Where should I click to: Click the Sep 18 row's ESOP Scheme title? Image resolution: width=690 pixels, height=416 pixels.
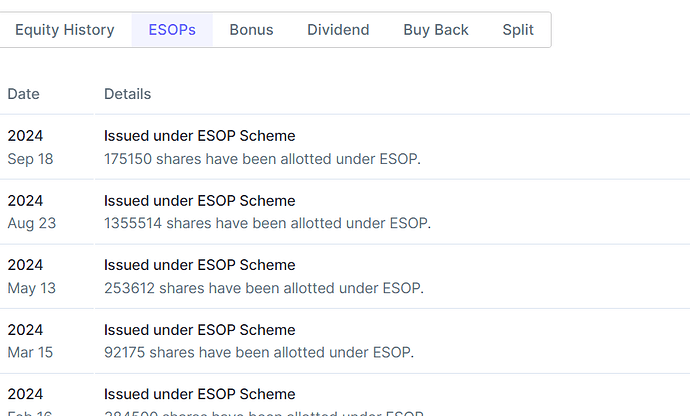[x=200, y=136]
